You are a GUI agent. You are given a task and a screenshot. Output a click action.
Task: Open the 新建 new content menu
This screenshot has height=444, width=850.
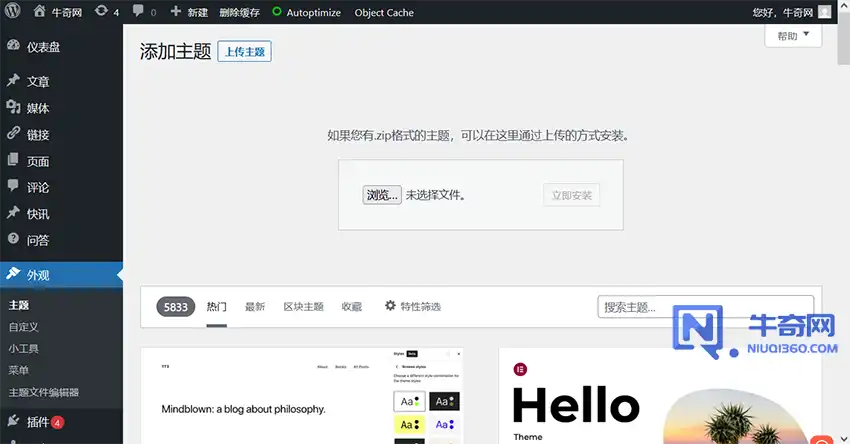coord(190,12)
